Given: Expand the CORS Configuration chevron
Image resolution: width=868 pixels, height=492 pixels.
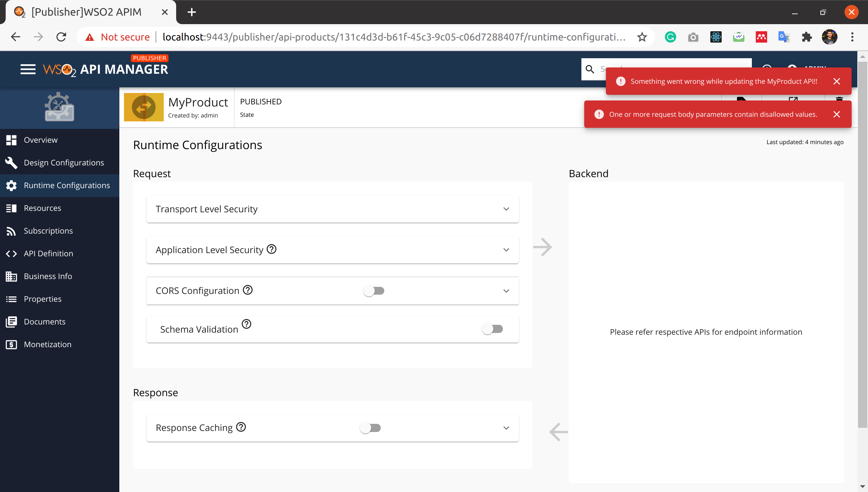Looking at the screenshot, I should 506,291.
